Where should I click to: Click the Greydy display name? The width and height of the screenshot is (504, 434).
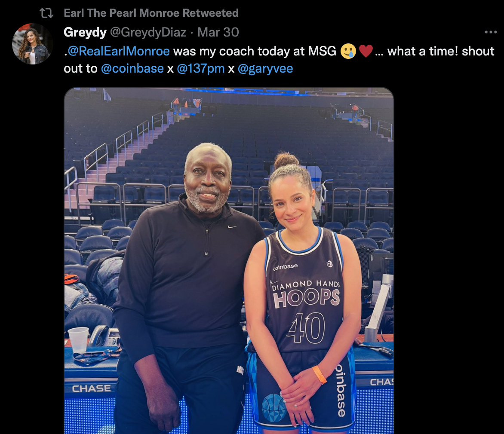(x=85, y=32)
